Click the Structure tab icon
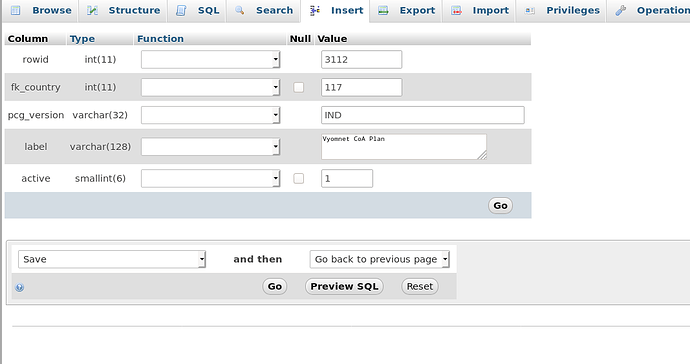The height and width of the screenshot is (364, 690). (92, 10)
